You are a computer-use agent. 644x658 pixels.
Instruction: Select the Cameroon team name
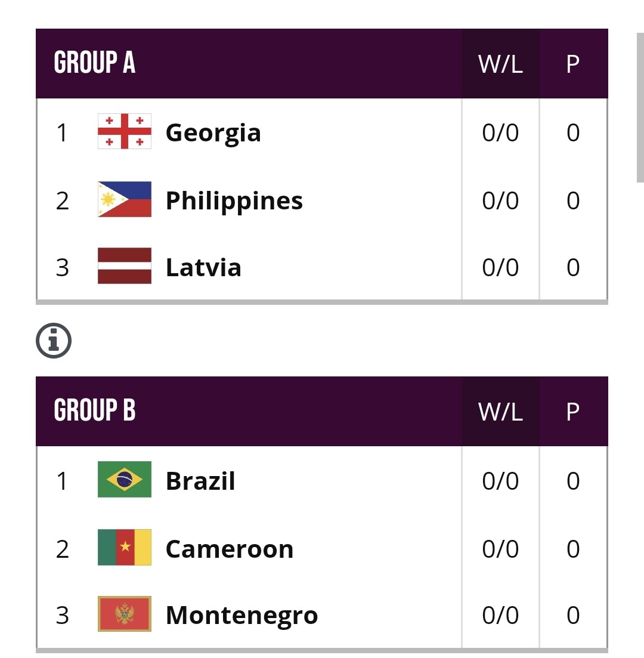pyautogui.click(x=229, y=549)
